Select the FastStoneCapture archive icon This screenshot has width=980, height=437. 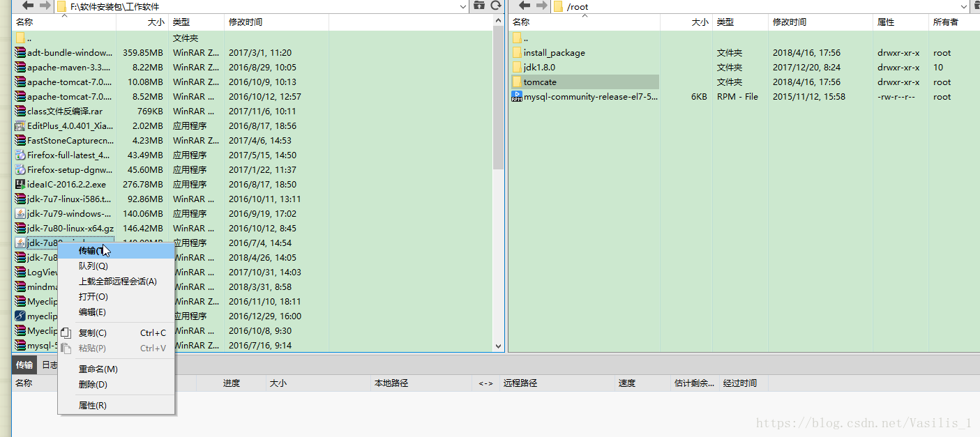pos(20,141)
